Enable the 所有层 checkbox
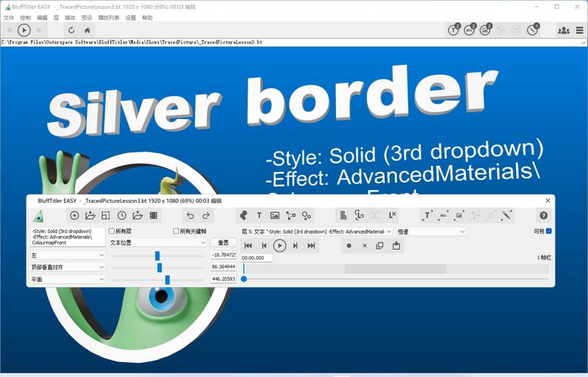This screenshot has height=377, width=588. point(112,231)
